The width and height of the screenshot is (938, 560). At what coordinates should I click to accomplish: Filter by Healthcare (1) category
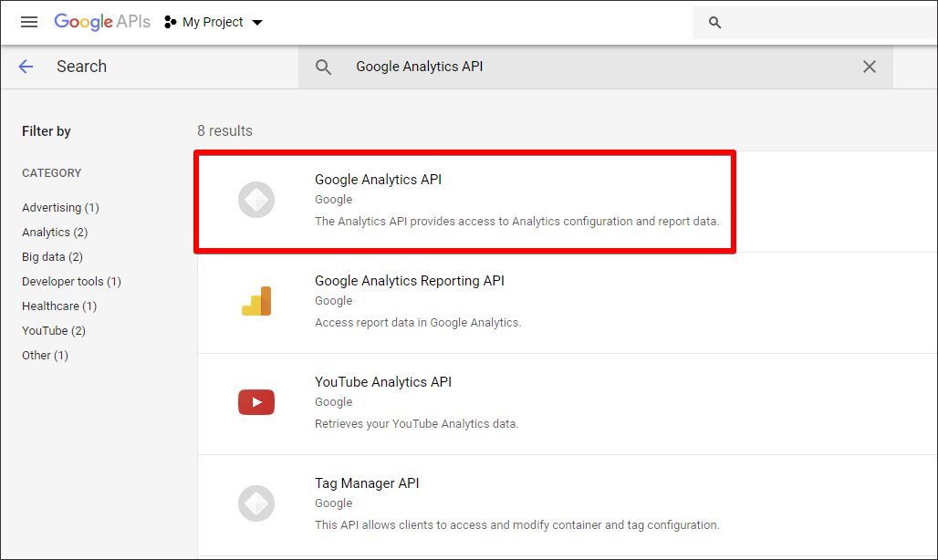(x=59, y=306)
